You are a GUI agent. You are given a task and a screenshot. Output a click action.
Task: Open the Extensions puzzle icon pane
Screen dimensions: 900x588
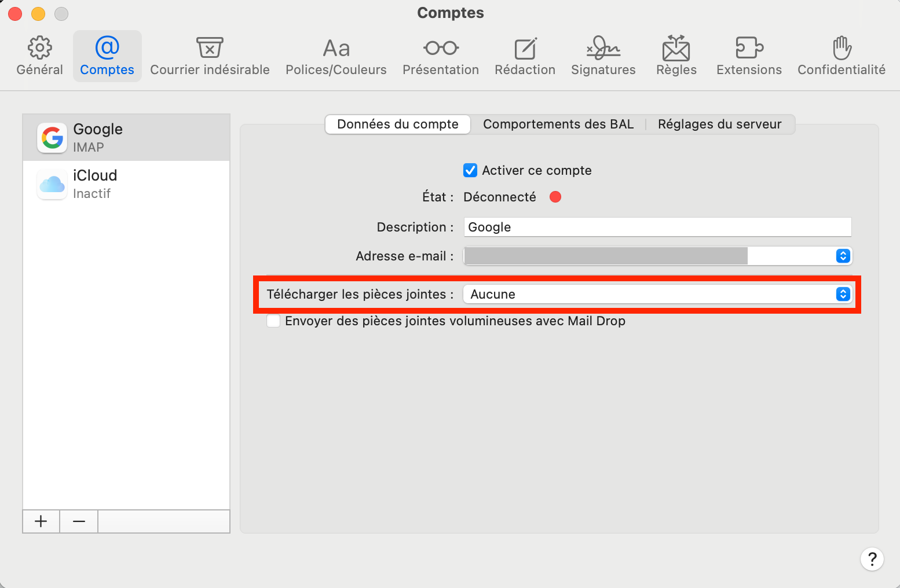[x=749, y=56]
